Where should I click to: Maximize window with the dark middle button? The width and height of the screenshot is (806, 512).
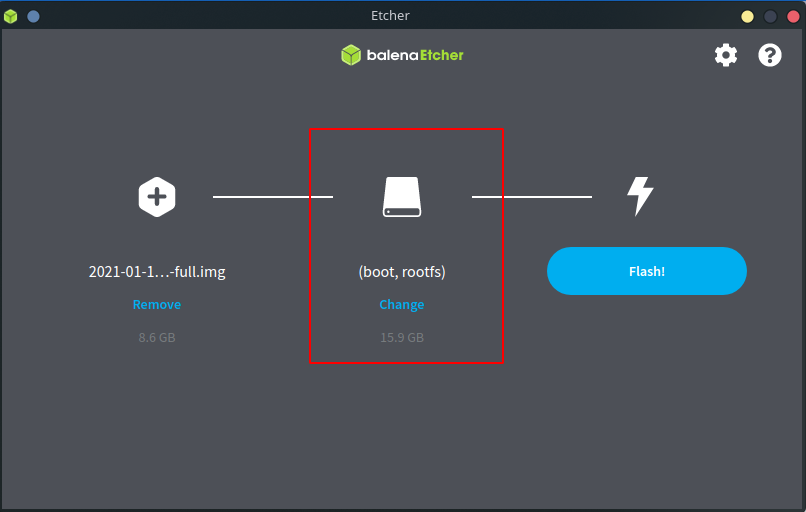tap(770, 16)
